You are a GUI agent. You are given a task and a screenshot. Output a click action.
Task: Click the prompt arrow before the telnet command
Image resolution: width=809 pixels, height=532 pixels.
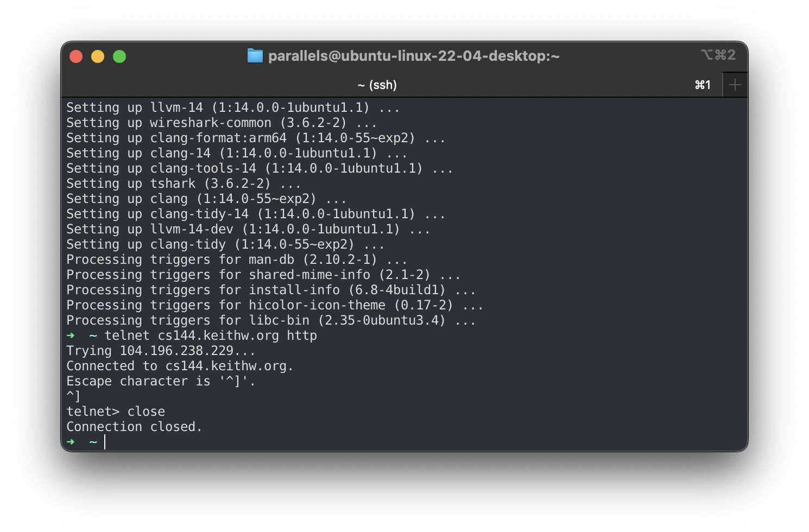pyautogui.click(x=71, y=335)
